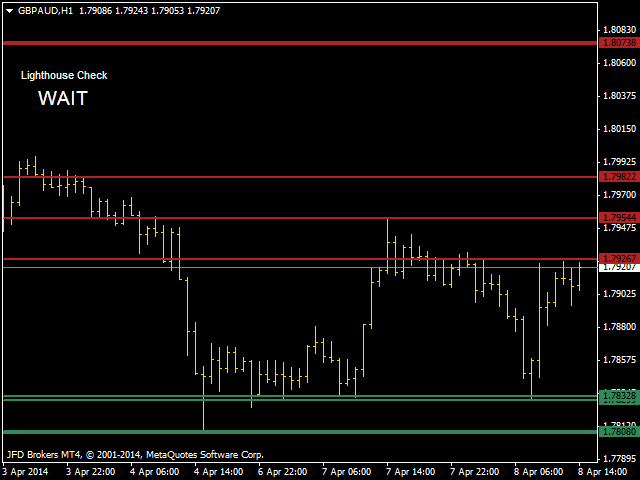
Task: Click the 1.79700 price scale value
Action: [620, 195]
